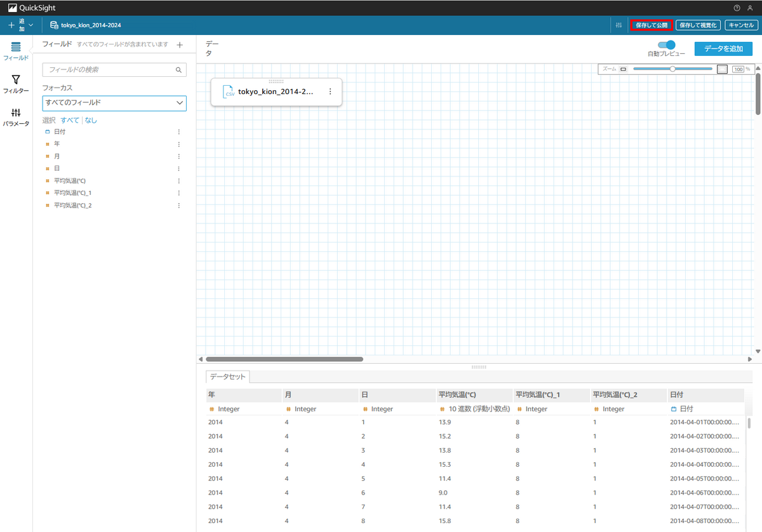Click the 2014-04-05T00:00:00 date cell

705,479
